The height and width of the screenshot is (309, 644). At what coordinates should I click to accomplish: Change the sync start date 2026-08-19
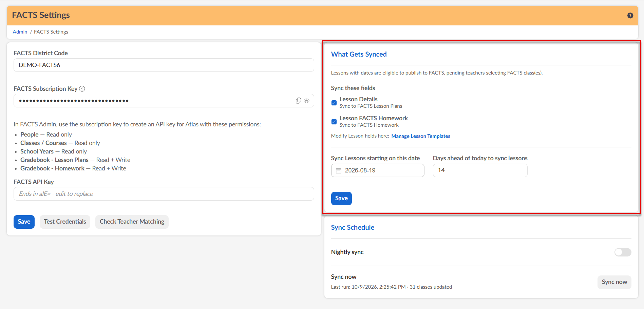coord(378,170)
